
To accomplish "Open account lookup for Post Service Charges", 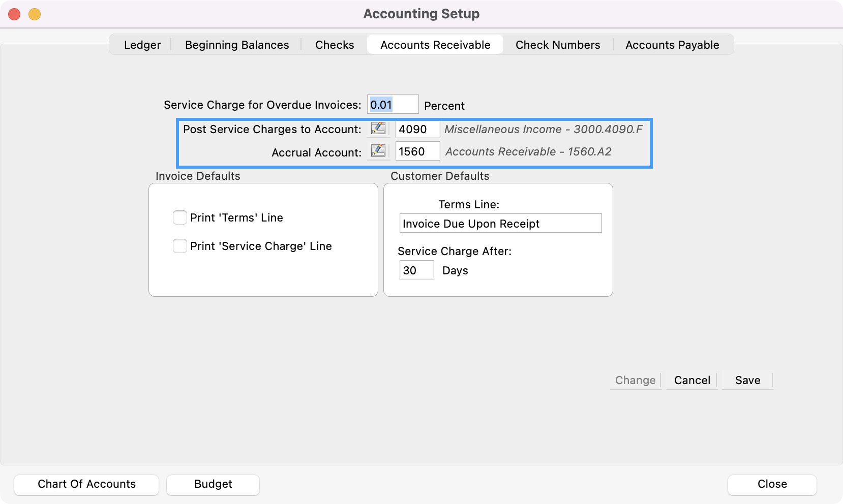I will 378,129.
